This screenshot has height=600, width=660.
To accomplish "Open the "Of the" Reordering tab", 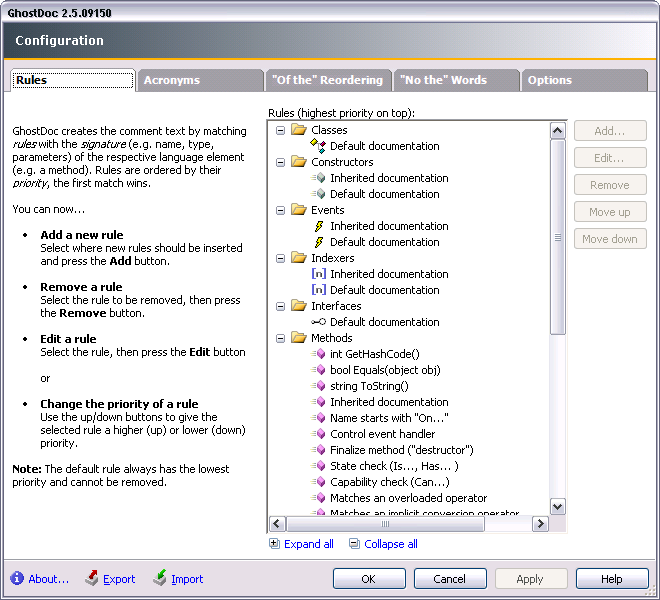I will pos(328,80).
